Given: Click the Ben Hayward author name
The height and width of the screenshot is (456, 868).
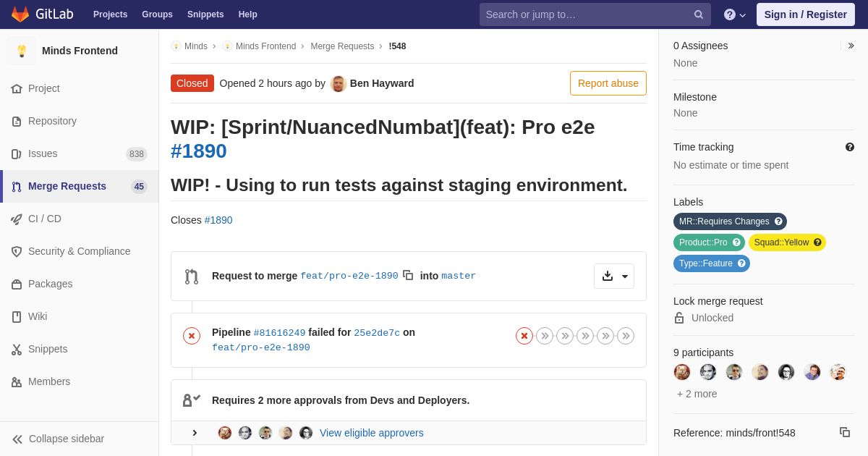Looking at the screenshot, I should pos(382,83).
